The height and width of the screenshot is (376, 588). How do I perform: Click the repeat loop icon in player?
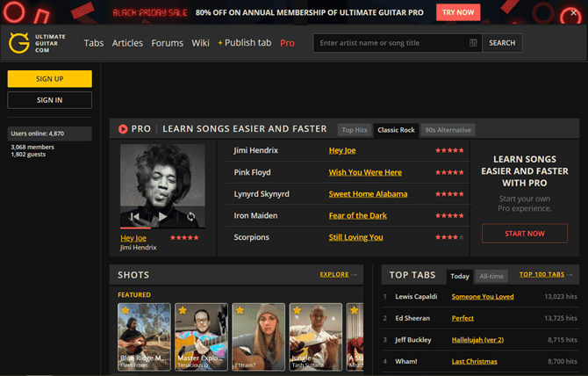(x=190, y=216)
